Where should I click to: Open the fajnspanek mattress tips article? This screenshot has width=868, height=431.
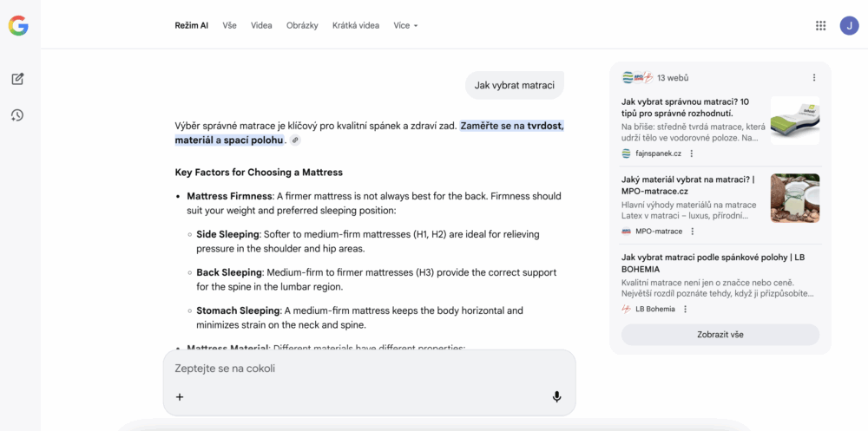coord(686,107)
